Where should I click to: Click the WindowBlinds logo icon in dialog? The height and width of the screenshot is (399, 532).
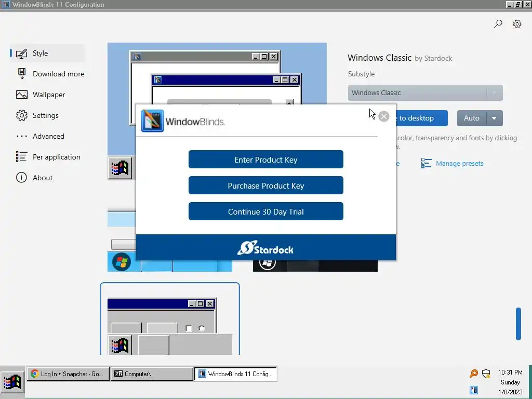point(152,121)
